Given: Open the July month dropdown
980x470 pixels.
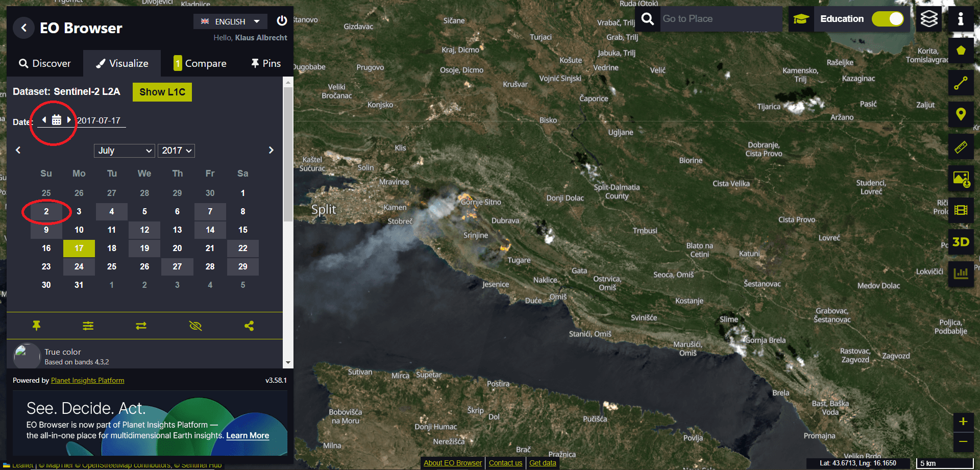Looking at the screenshot, I should point(125,151).
